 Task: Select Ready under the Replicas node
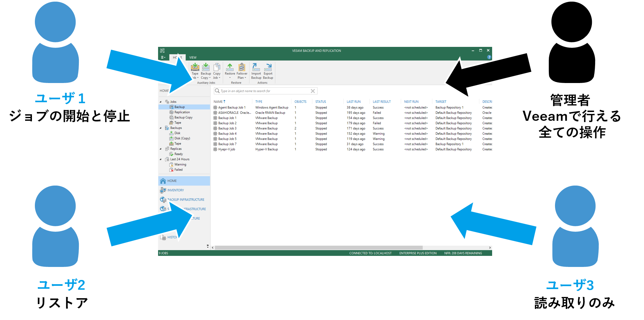[x=179, y=154]
